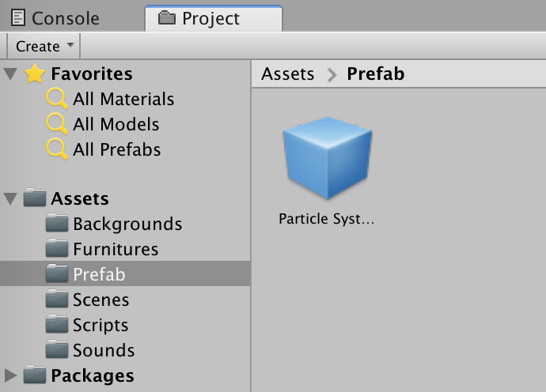Click the Backgrounds folder icon
Viewport: 546px width, 392px height.
[x=57, y=223]
